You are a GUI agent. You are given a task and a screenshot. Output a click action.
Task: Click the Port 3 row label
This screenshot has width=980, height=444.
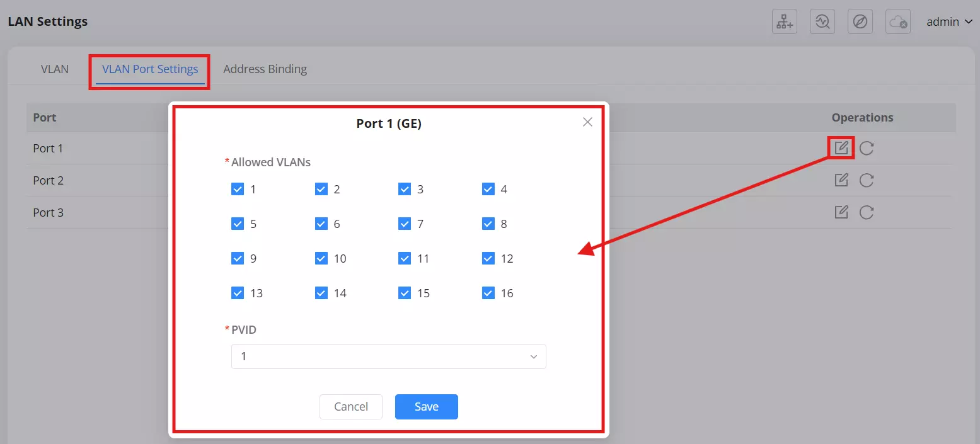click(49, 212)
